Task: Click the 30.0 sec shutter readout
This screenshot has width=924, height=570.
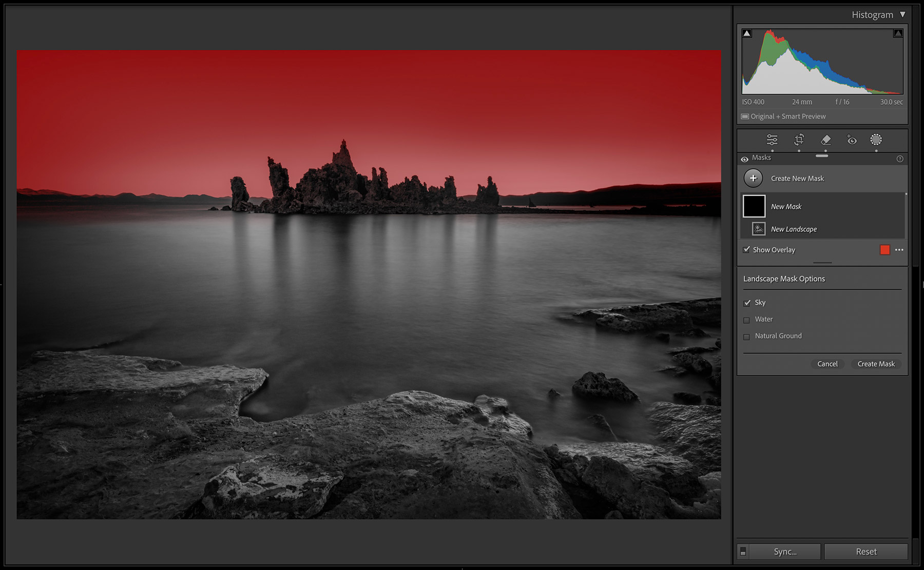Action: coord(891,102)
